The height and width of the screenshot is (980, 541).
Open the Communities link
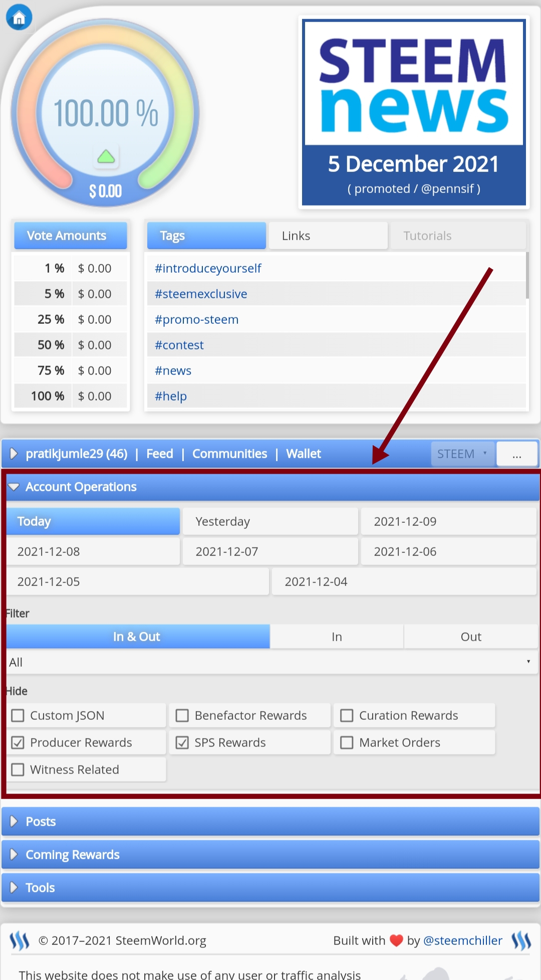tap(230, 454)
